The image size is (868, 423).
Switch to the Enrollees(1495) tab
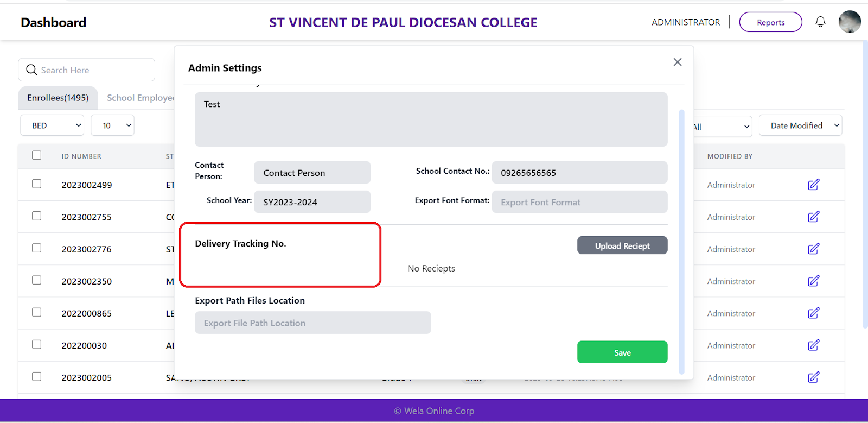58,98
